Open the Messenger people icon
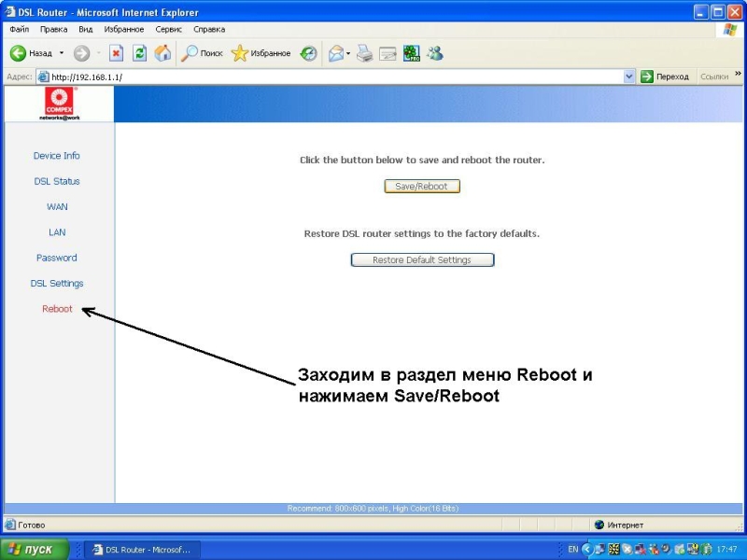747x560 pixels. pos(434,53)
